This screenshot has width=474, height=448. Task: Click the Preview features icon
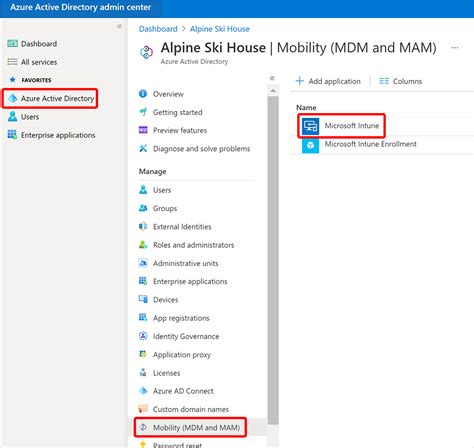pyautogui.click(x=143, y=130)
